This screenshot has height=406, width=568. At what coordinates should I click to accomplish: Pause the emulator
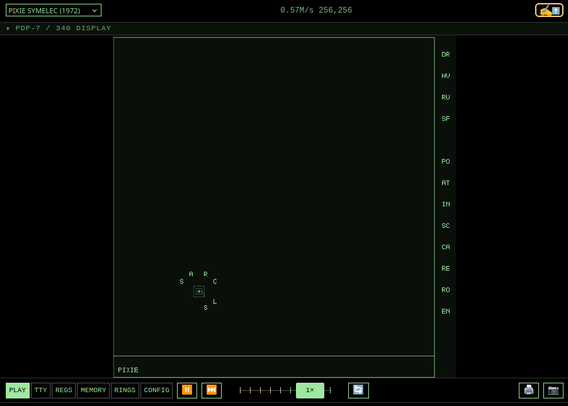point(187,390)
